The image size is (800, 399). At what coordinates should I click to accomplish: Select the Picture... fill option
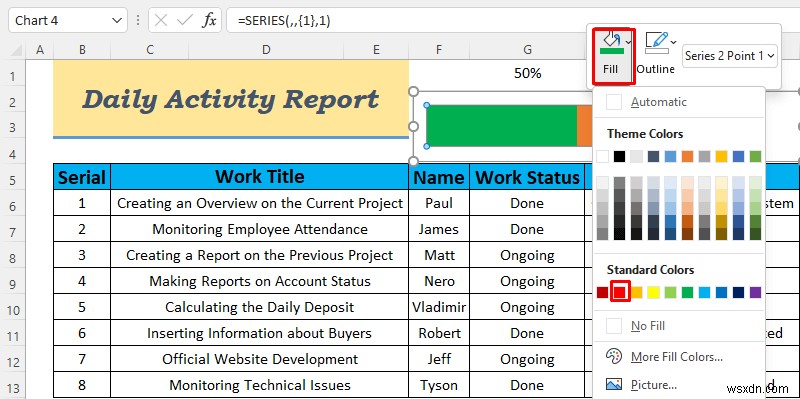679,385
